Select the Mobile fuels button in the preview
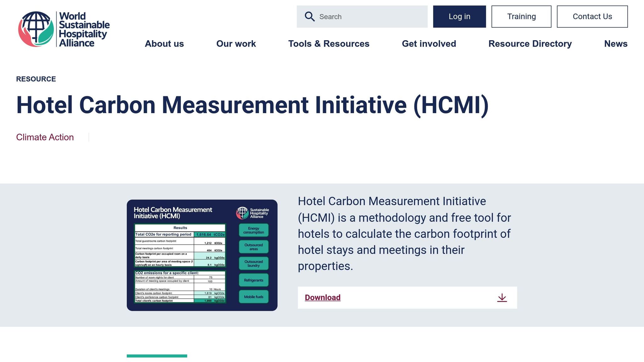 [253, 297]
